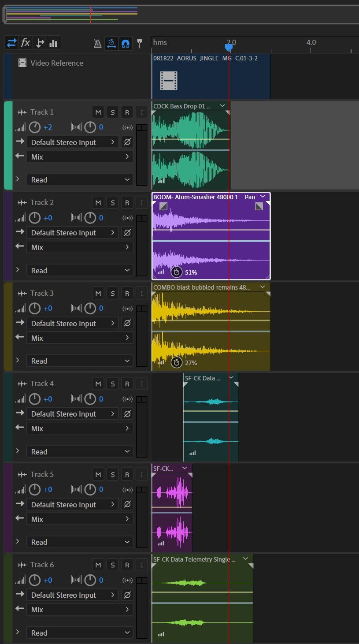This screenshot has height=644, width=359.
Task: Toggle snapping magnet icon
Action: (x=125, y=43)
